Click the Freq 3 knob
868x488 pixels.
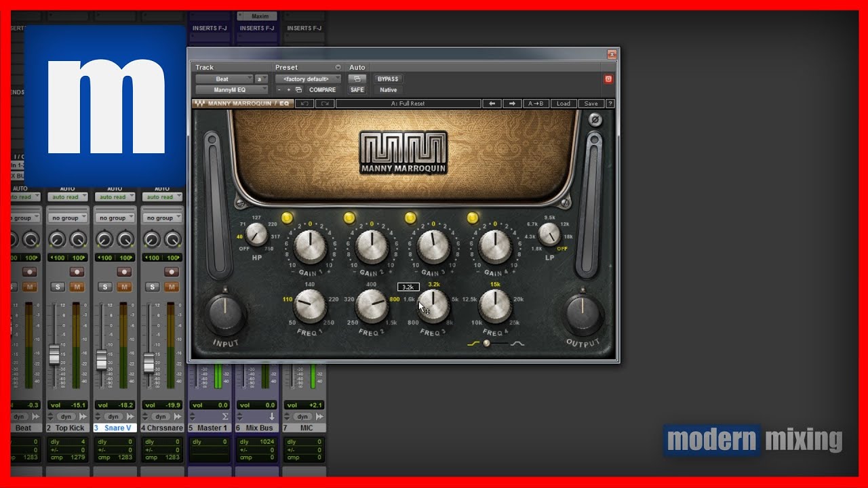[433, 306]
